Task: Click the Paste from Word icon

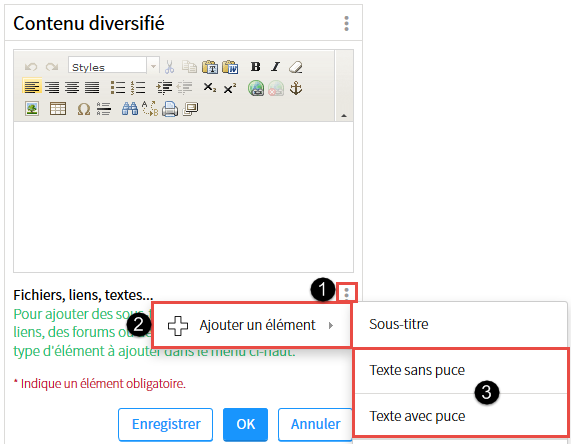Action: tap(230, 67)
